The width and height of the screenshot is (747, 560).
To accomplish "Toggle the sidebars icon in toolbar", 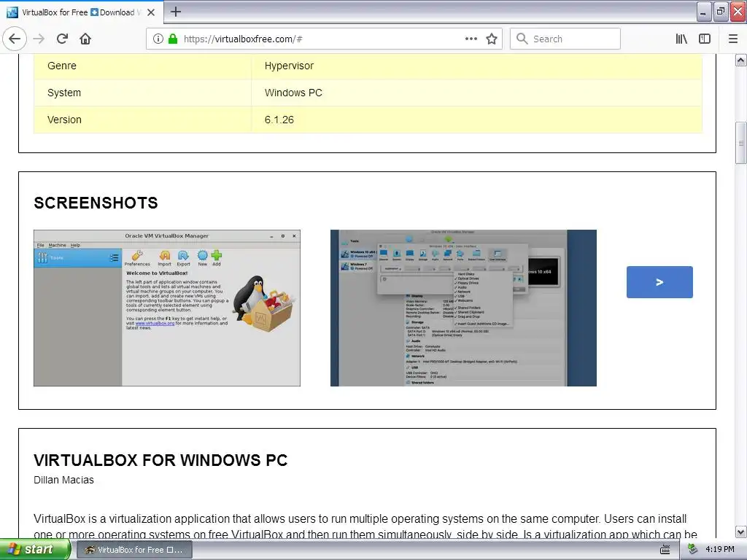I will point(704,39).
